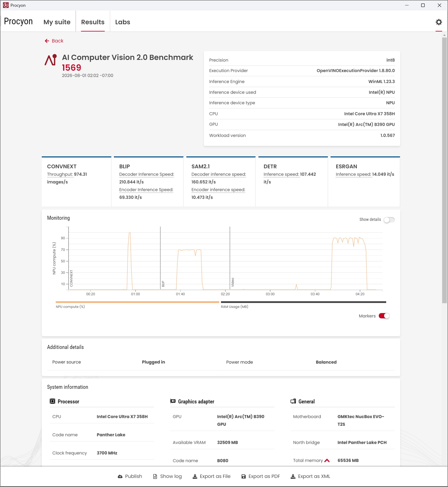Click the benchmark date '2026-08-01 02:02 -07:00'

click(87, 76)
